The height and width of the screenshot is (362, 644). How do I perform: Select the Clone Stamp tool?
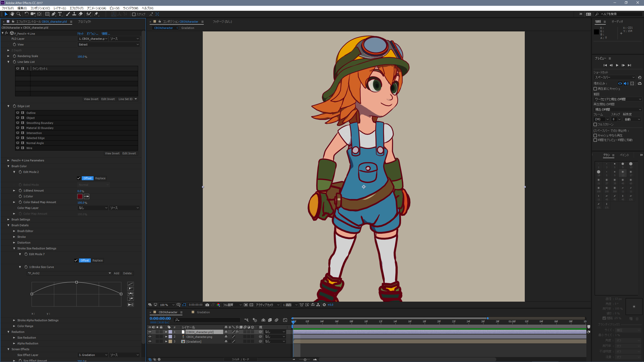[x=74, y=14]
